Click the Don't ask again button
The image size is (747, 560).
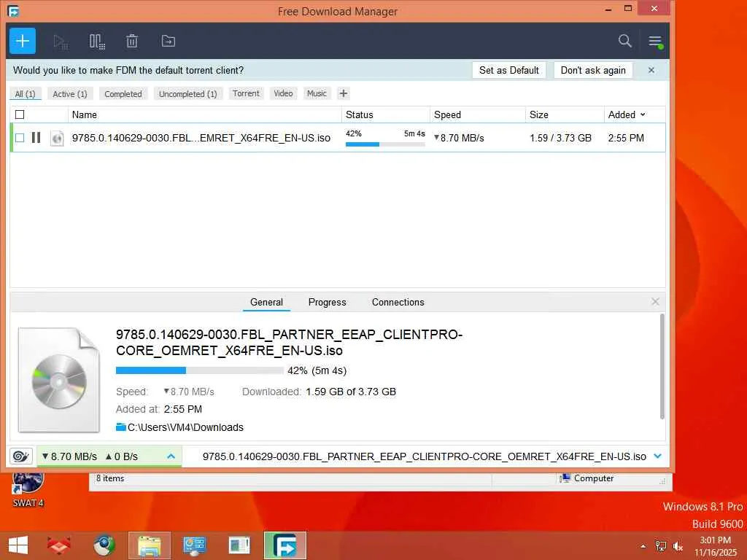point(593,70)
